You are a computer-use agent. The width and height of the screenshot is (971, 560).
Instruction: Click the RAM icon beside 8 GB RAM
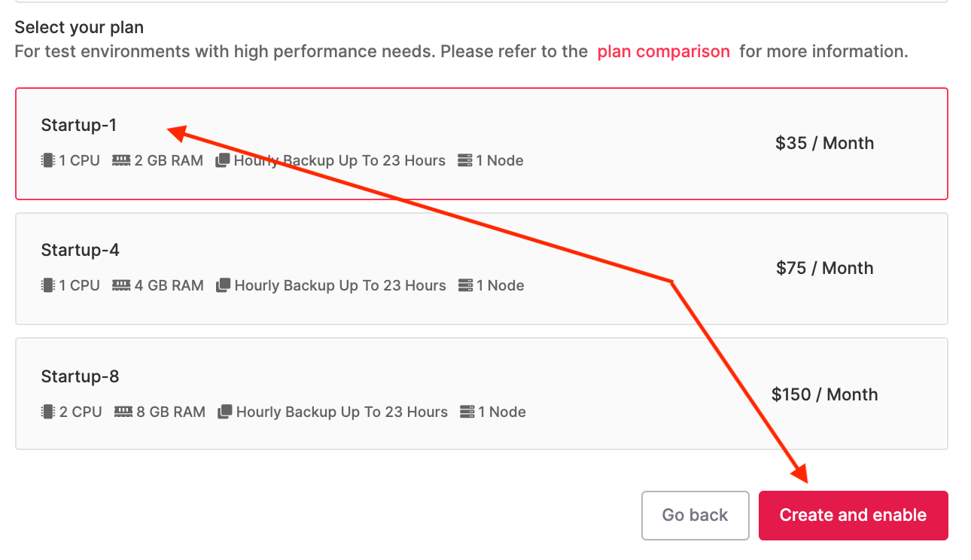coord(123,412)
